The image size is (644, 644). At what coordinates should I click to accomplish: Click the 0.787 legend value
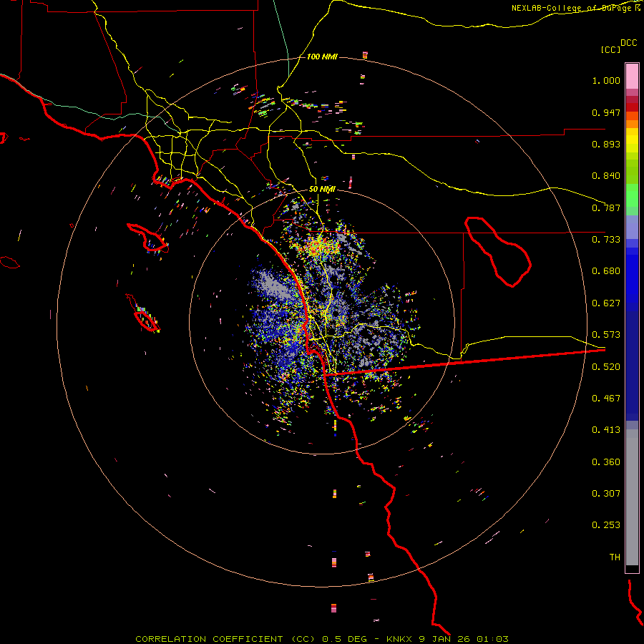[606, 208]
